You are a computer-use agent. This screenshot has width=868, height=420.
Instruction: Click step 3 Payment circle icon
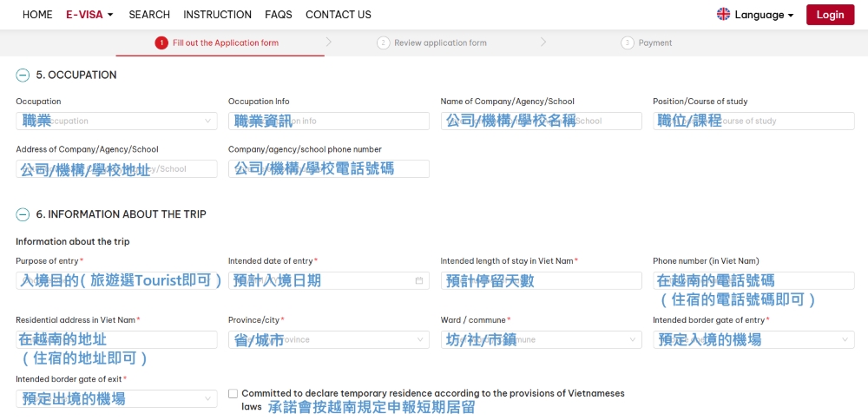tap(628, 43)
